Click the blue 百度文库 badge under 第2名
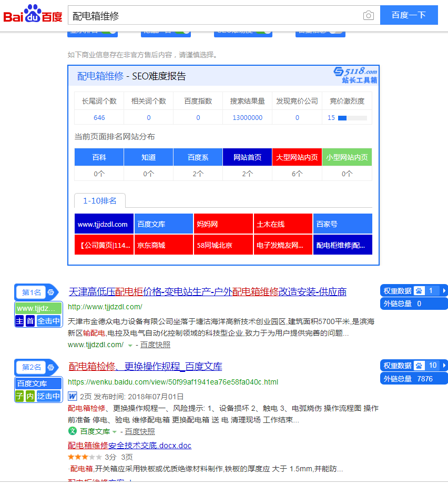 (x=38, y=383)
